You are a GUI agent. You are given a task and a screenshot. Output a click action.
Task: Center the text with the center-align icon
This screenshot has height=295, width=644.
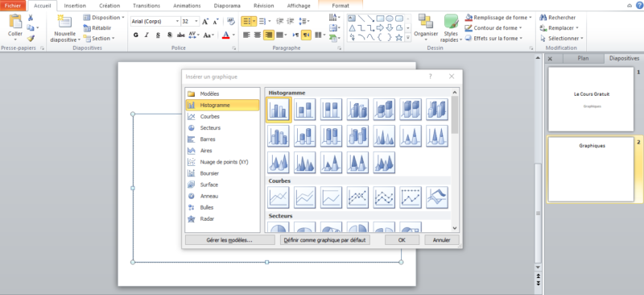tap(258, 35)
